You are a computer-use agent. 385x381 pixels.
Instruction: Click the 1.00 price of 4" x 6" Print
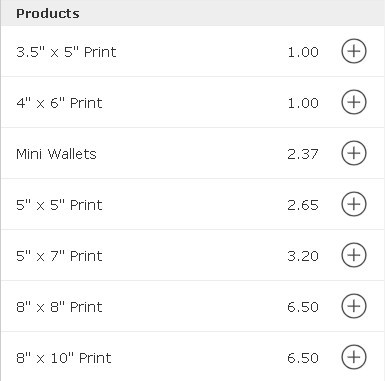point(303,103)
